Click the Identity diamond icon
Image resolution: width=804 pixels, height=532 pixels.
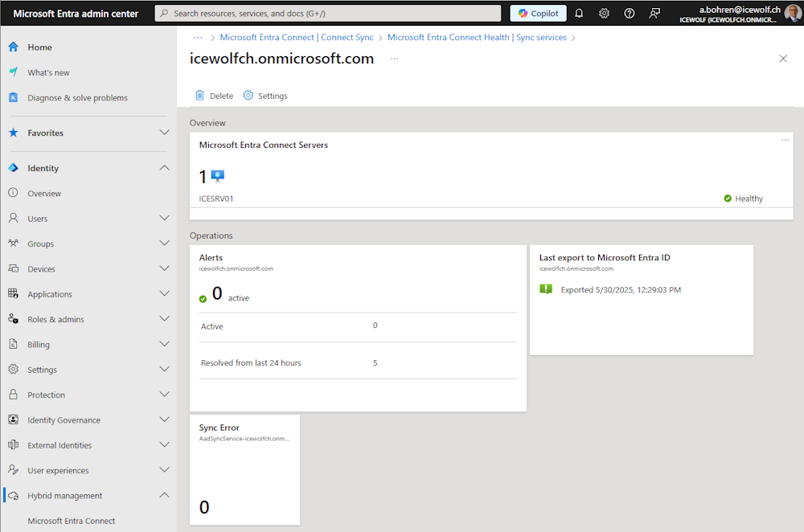click(x=14, y=168)
